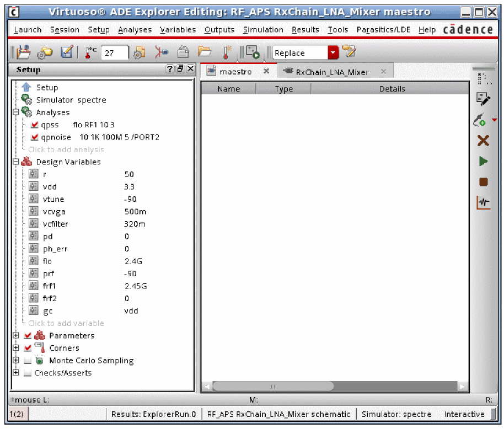The image size is (504, 429).
Task: Click the temperature input field showing 27
Action: tap(115, 53)
